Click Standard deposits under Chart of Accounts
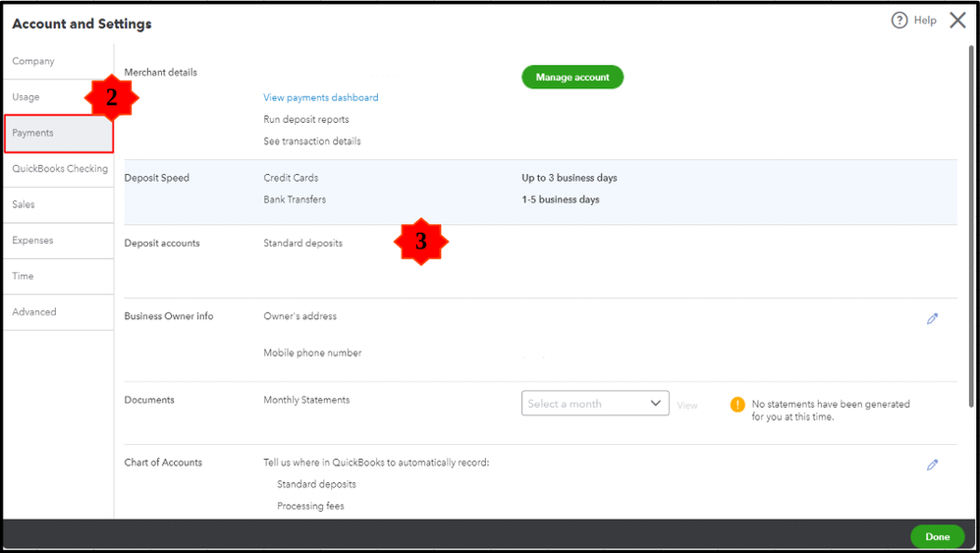This screenshot has height=553, width=980. pyautogui.click(x=316, y=484)
